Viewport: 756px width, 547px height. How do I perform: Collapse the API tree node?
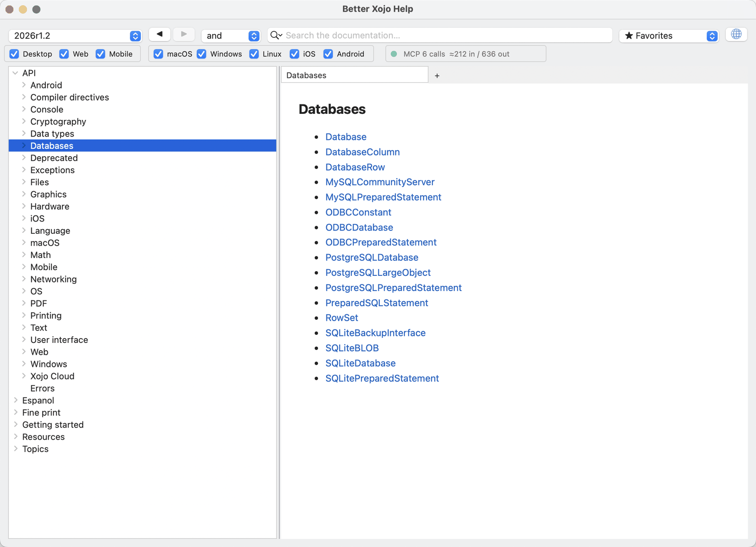16,73
